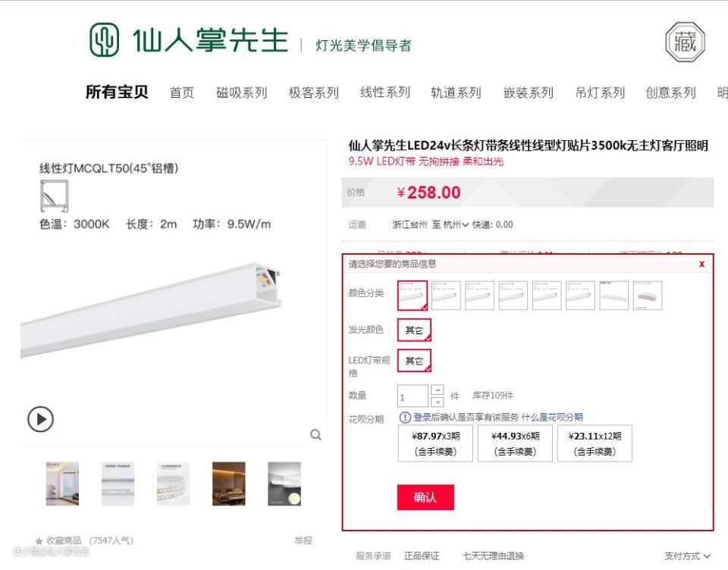728x570 pixels.
Task: Expand the 支付方式 dropdown
Action: pos(687,556)
